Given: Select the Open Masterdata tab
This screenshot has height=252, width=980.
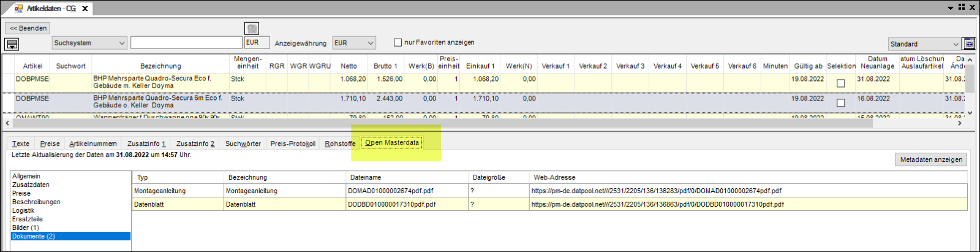Looking at the screenshot, I should [x=392, y=143].
